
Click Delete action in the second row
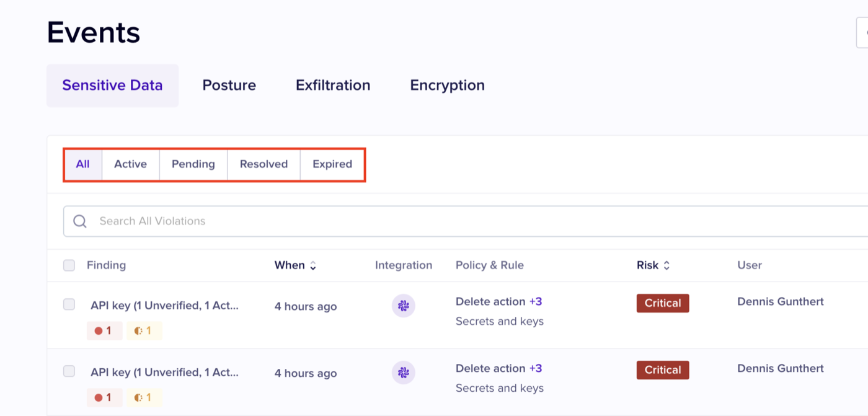[x=490, y=368]
